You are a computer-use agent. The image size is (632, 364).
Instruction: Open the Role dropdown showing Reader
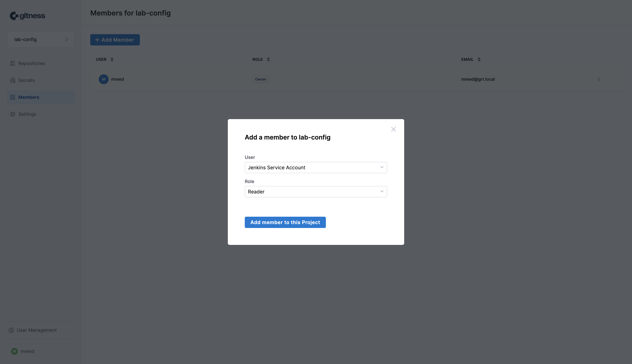316,192
